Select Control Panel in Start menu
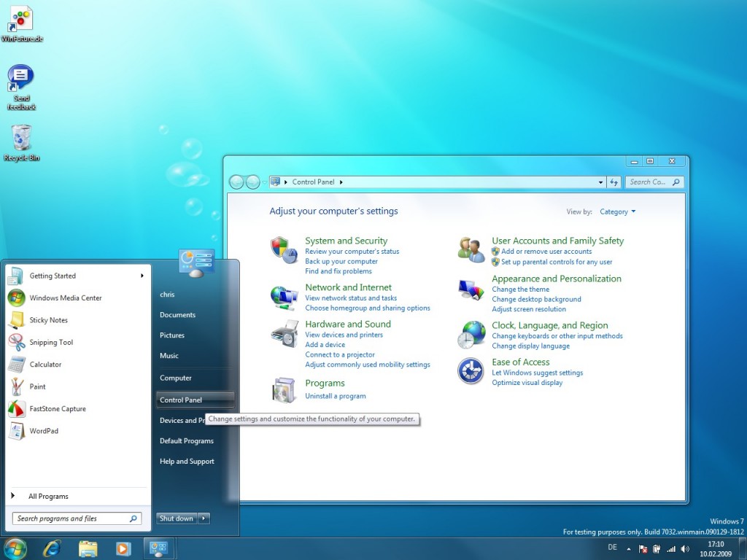 196,400
